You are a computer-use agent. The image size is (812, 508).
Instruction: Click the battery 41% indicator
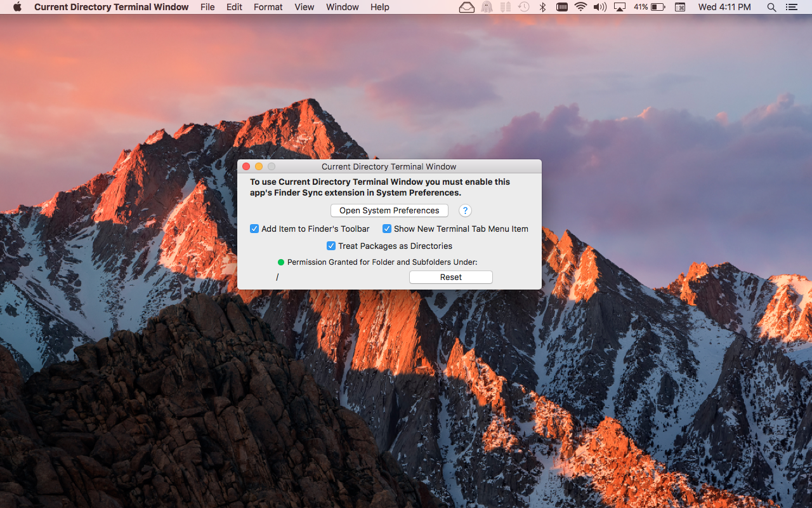649,7
